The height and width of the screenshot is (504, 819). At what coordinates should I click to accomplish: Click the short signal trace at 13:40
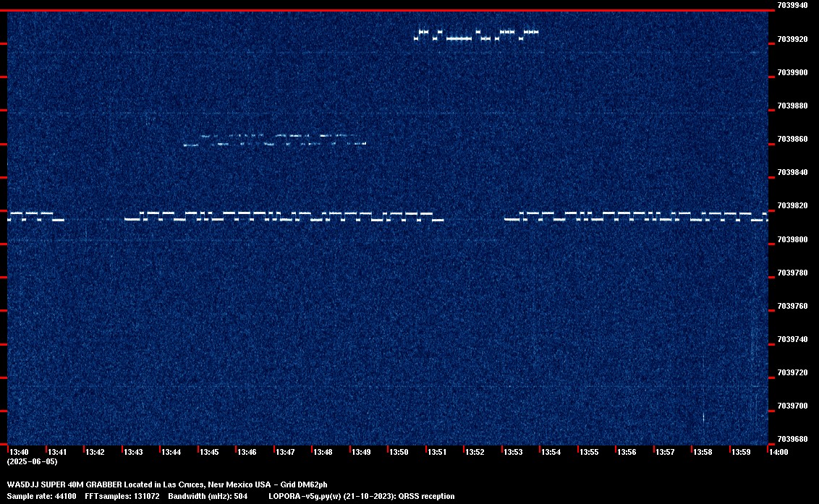pos(36,217)
